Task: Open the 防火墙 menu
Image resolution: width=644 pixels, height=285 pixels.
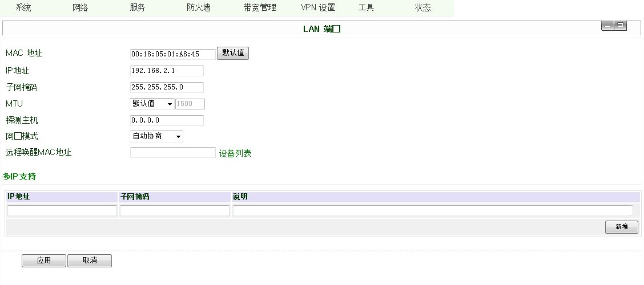Action: click(x=198, y=8)
